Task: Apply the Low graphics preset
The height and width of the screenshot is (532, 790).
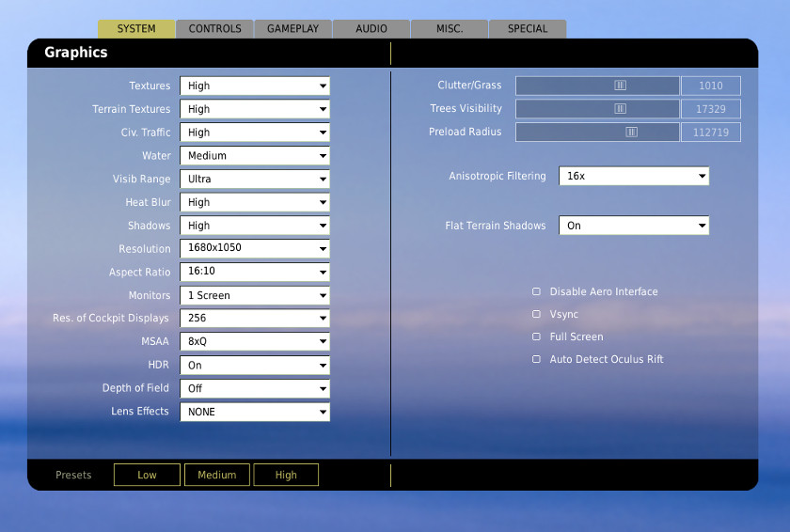Action: (x=147, y=475)
